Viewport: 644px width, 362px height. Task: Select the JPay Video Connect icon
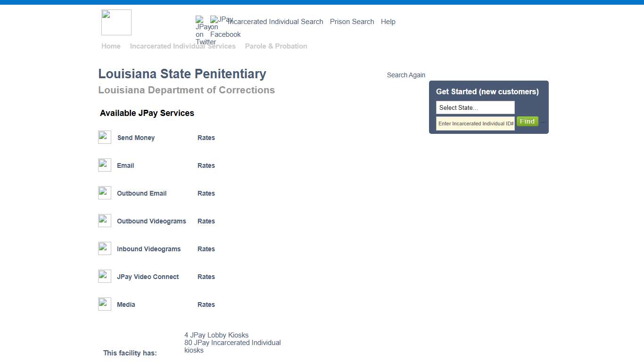point(104,276)
